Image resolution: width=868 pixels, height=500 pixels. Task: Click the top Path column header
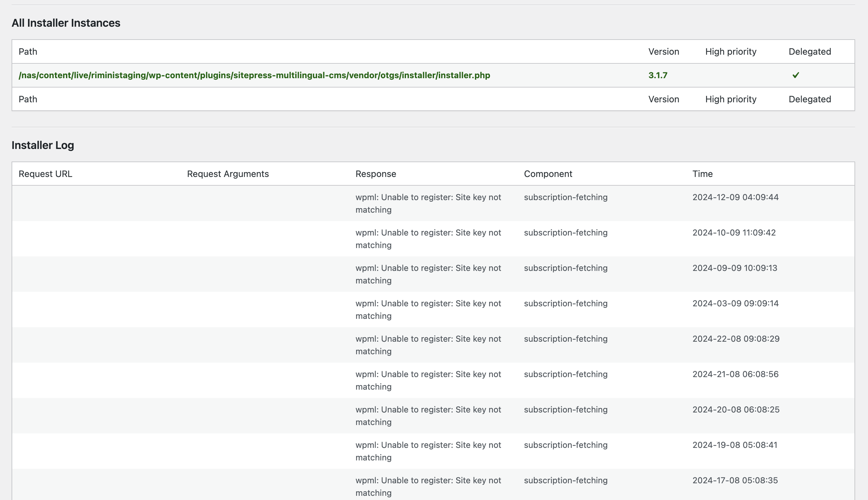(28, 51)
